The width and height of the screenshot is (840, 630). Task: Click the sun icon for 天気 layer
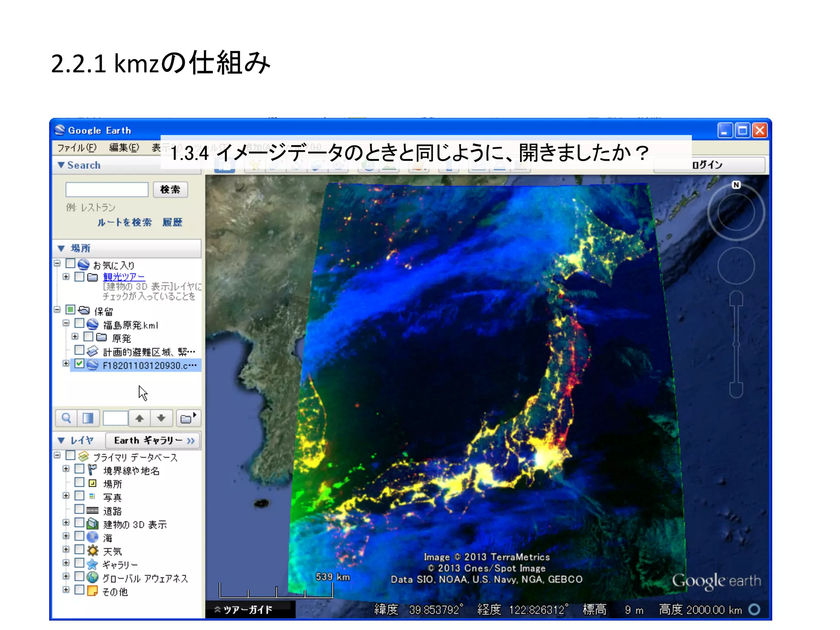pyautogui.click(x=93, y=550)
